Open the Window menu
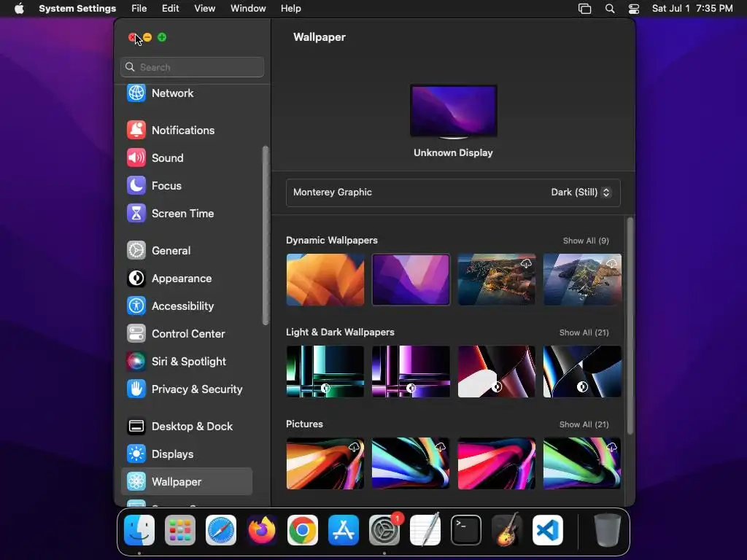This screenshot has height=560, width=747. tap(248, 9)
